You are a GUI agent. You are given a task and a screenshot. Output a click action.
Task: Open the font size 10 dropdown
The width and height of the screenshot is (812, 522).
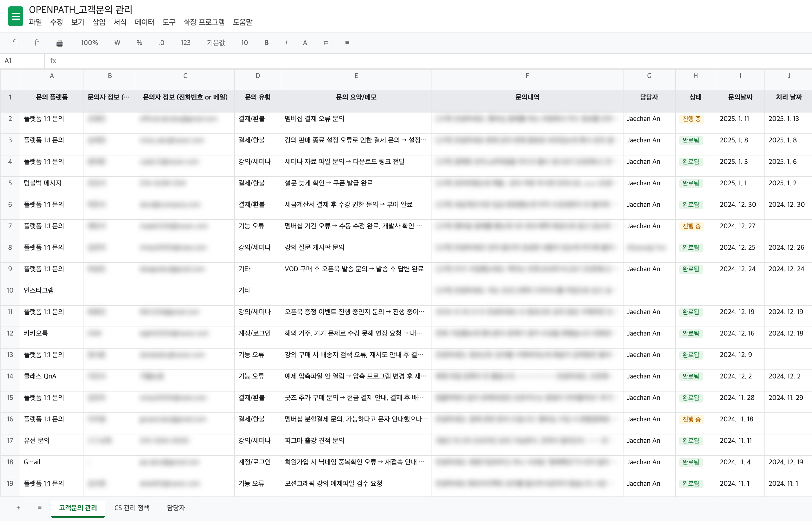[x=244, y=43]
